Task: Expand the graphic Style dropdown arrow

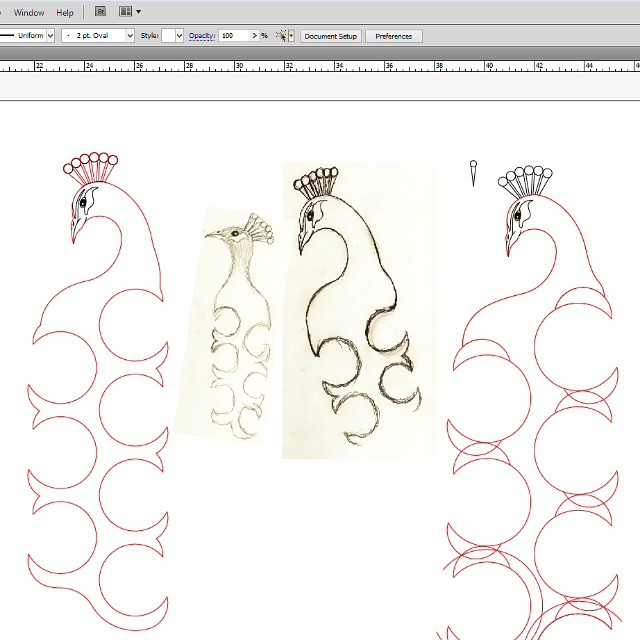Action: click(179, 36)
